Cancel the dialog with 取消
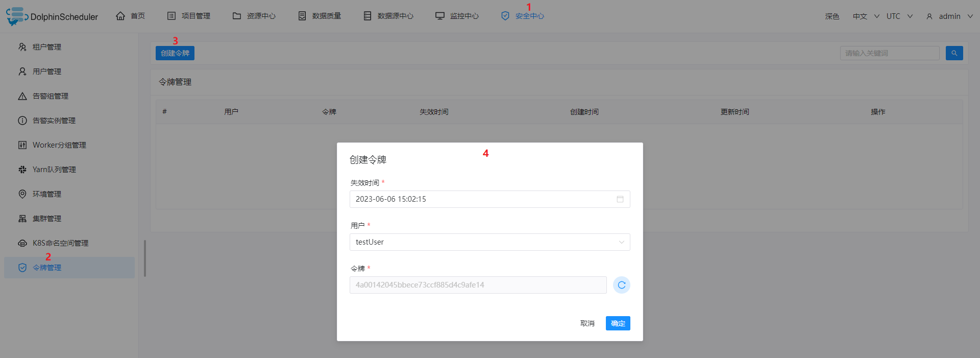The height and width of the screenshot is (358, 980). [x=587, y=323]
